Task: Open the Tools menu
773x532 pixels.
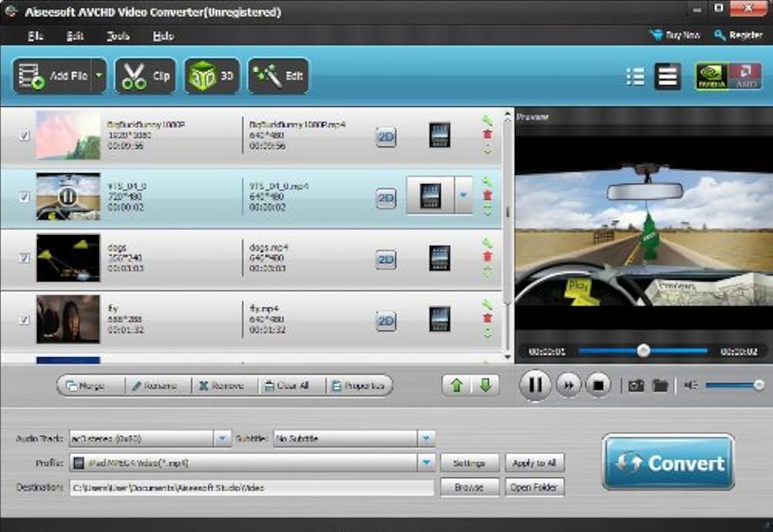Action: (117, 36)
